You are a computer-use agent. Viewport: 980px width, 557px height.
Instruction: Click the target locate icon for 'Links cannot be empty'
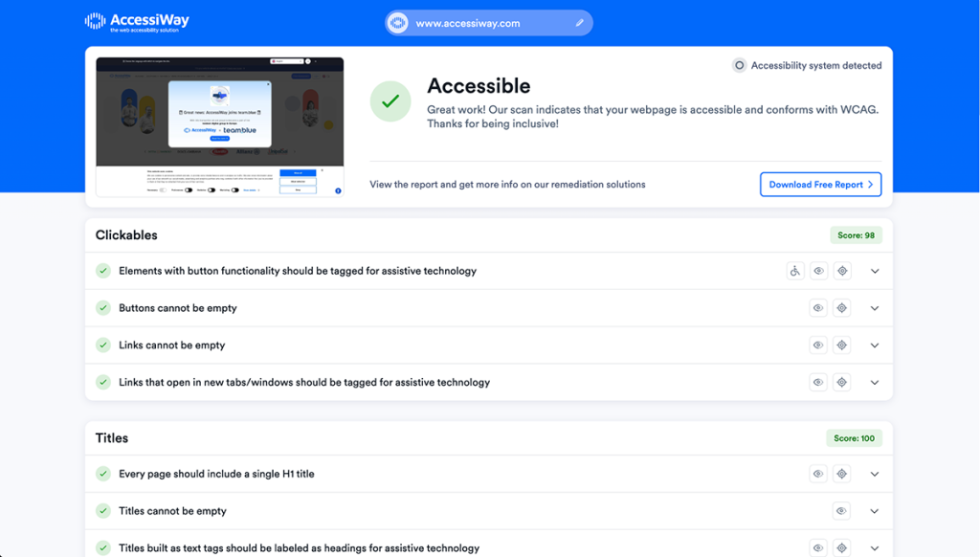842,345
